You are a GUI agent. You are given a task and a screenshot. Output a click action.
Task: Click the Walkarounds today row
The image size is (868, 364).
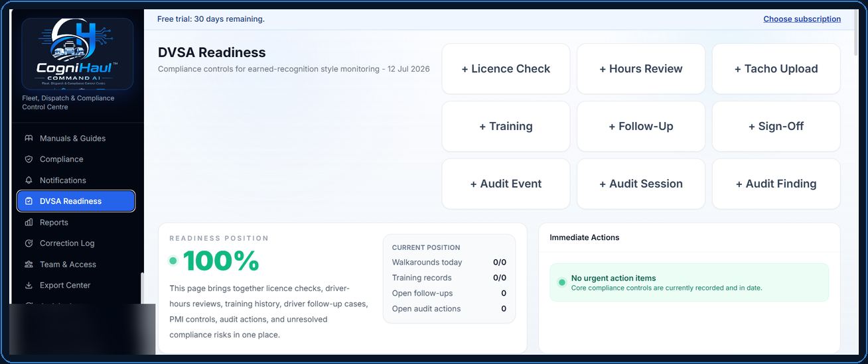tap(449, 263)
